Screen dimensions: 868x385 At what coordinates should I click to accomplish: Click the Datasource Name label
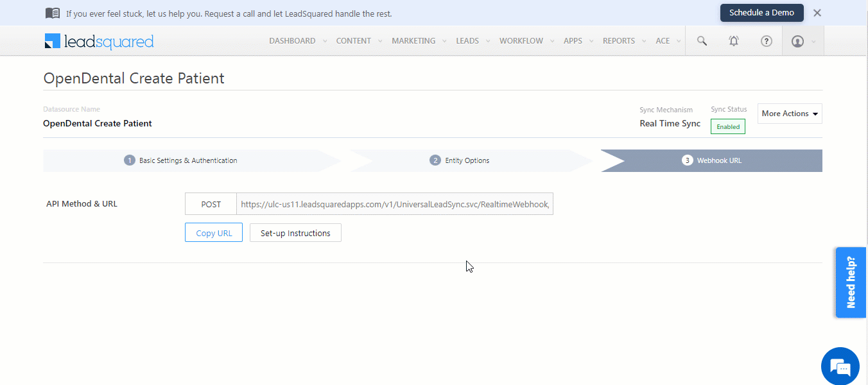pyautogui.click(x=71, y=109)
